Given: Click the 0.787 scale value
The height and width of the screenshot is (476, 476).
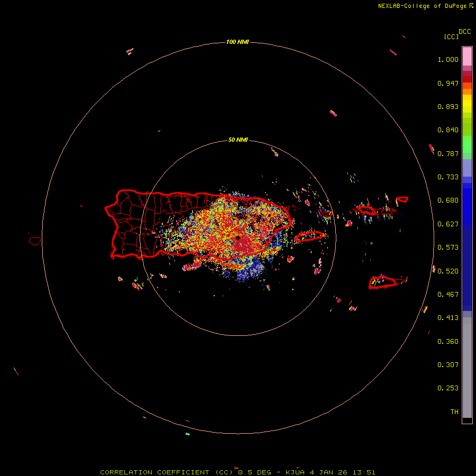Looking at the screenshot, I should tap(448, 153).
